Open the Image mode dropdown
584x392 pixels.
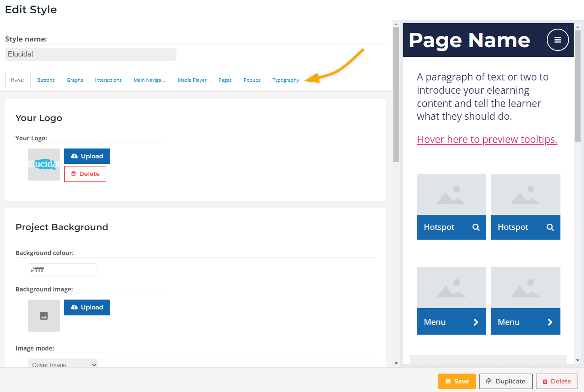[x=63, y=363]
